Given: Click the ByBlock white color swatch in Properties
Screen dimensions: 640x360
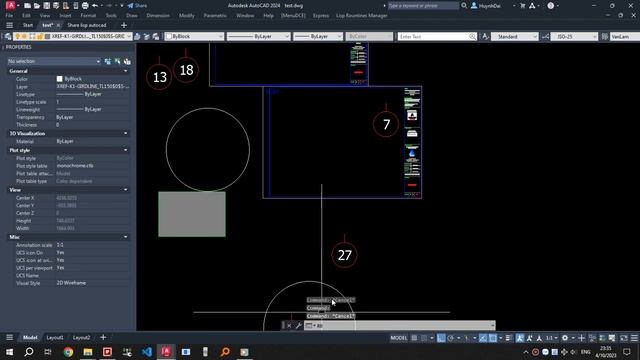Looking at the screenshot, I should pos(60,79).
